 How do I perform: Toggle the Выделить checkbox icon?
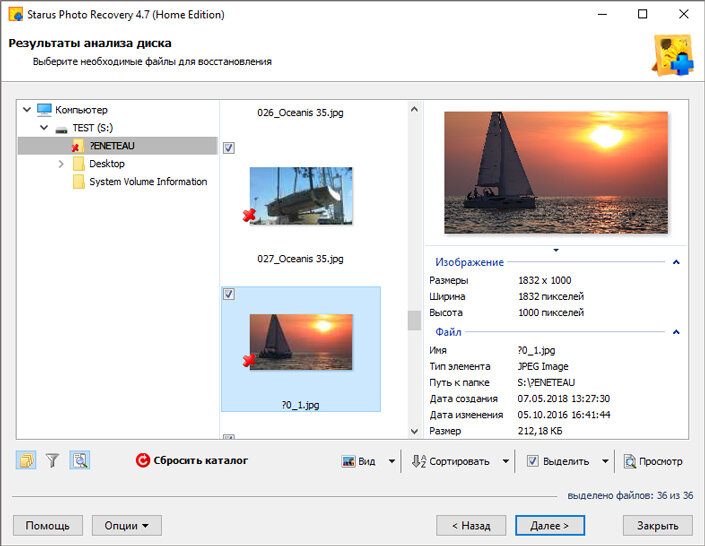point(533,461)
